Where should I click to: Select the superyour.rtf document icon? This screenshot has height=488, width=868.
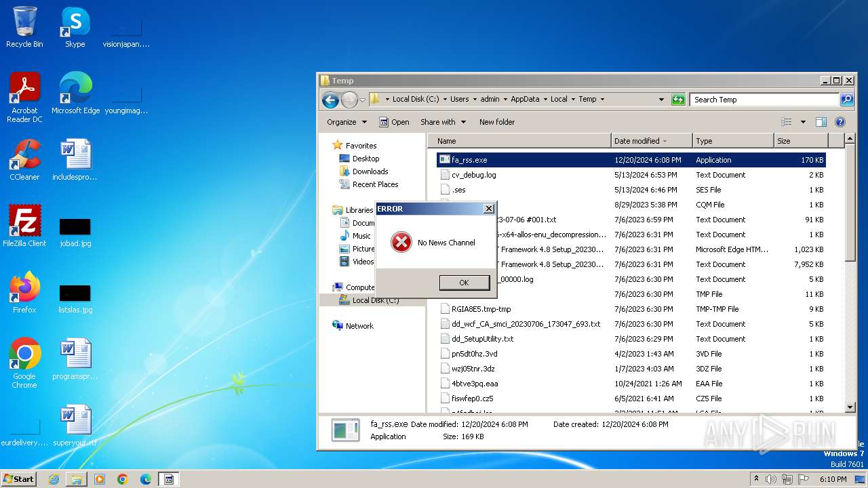[x=75, y=426]
